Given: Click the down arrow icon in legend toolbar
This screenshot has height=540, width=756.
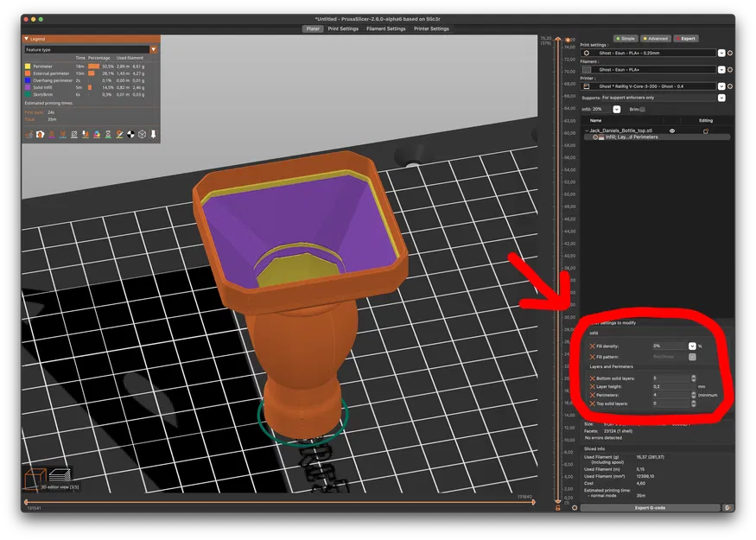Looking at the screenshot, I should 153,135.
